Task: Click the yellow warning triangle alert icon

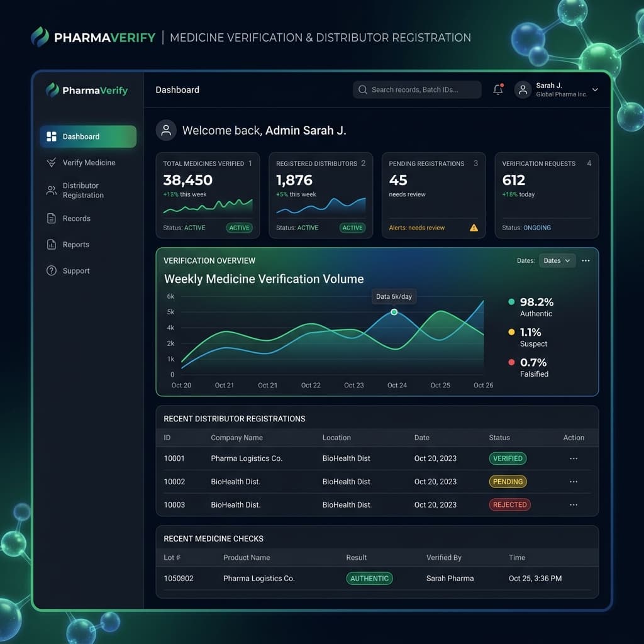Action: click(x=474, y=228)
